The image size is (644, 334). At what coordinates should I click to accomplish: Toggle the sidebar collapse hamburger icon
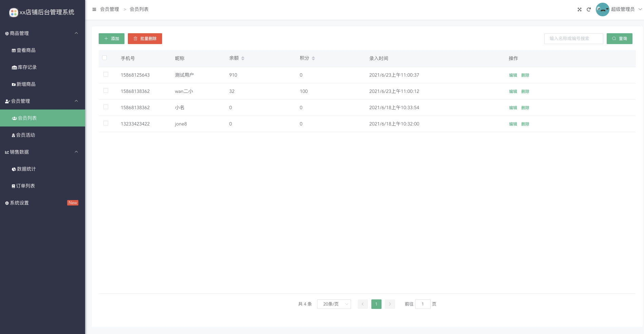click(x=94, y=9)
